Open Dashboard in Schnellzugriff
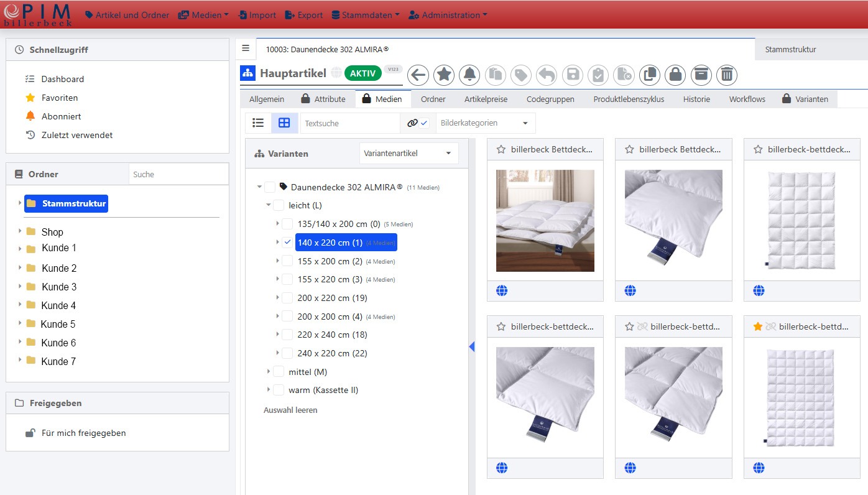 tap(62, 79)
